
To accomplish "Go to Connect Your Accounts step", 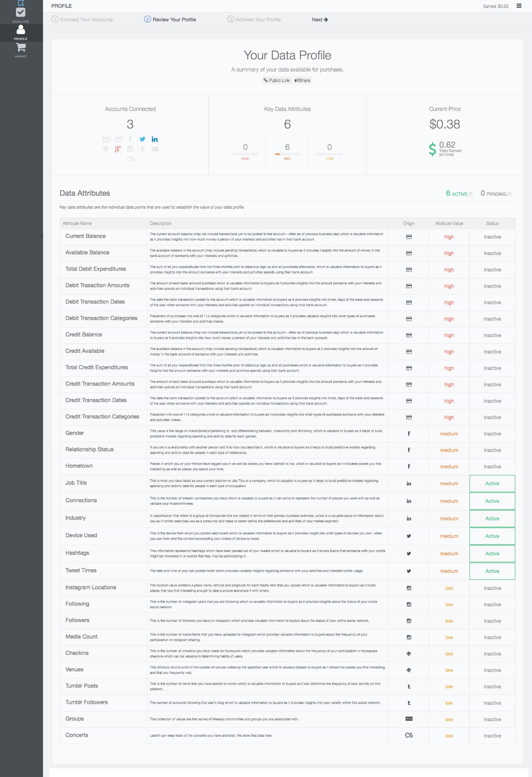I will point(82,20).
